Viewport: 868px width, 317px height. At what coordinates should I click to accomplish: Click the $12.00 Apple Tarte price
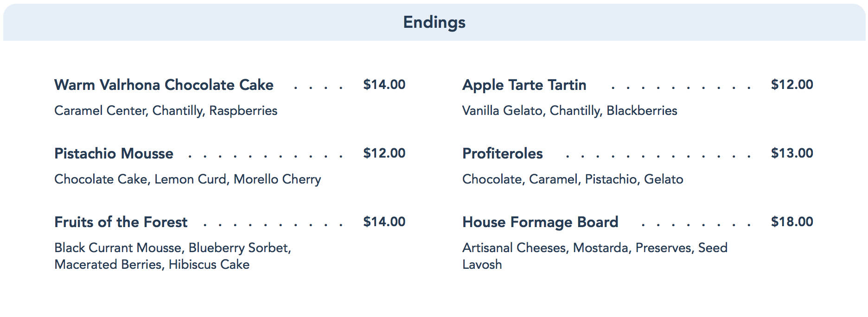click(791, 84)
